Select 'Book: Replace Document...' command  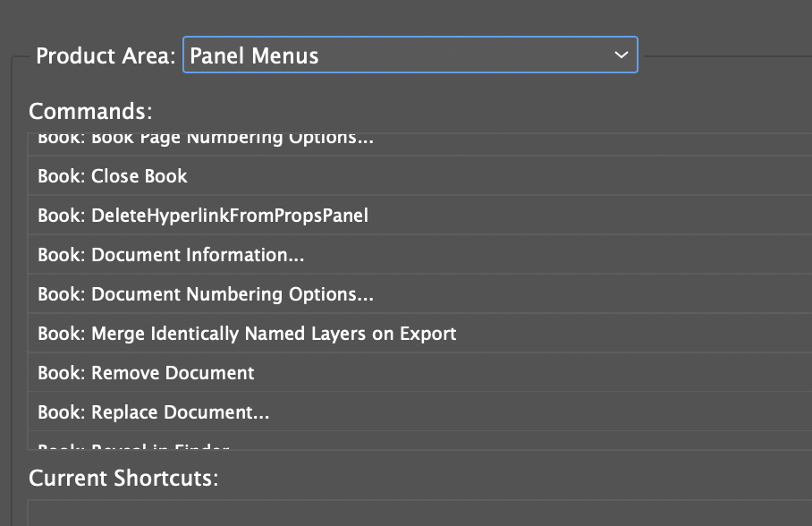[x=154, y=412]
